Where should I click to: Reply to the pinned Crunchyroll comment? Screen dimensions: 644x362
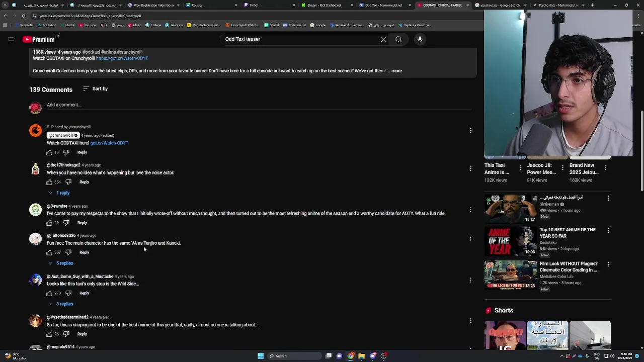point(82,152)
